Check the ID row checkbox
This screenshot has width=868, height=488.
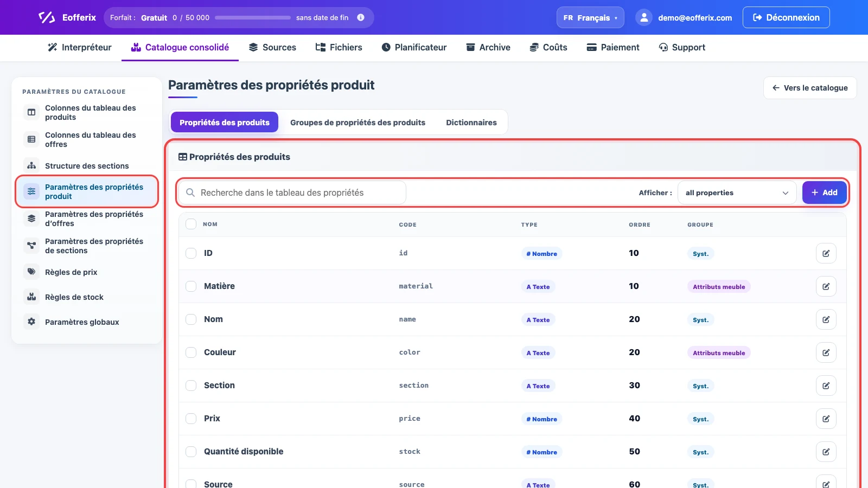pos(191,253)
